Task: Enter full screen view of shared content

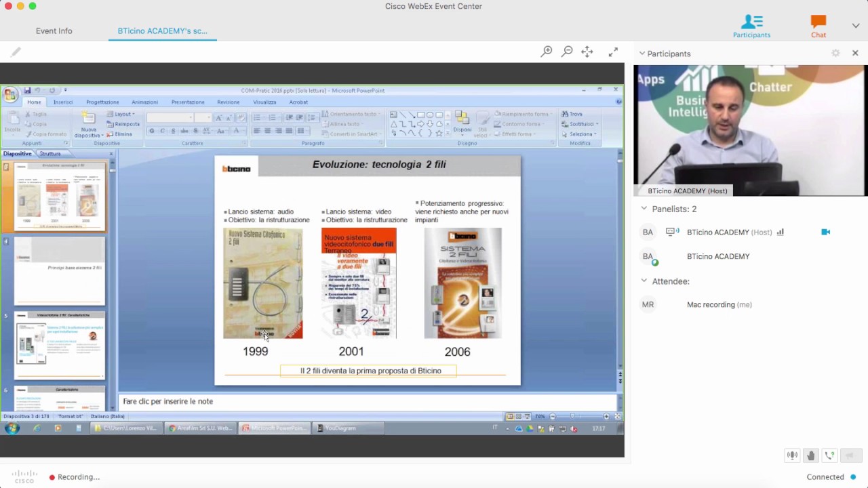Action: 613,52
